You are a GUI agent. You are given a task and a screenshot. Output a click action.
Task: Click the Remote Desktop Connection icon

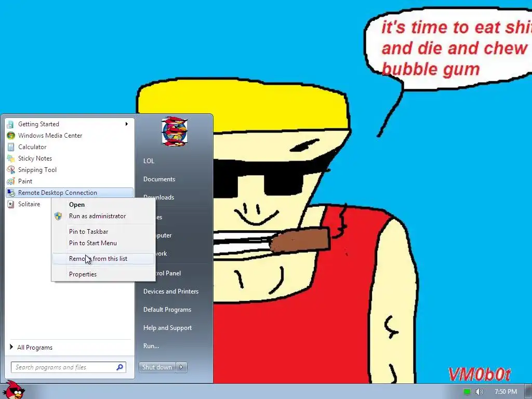click(10, 193)
